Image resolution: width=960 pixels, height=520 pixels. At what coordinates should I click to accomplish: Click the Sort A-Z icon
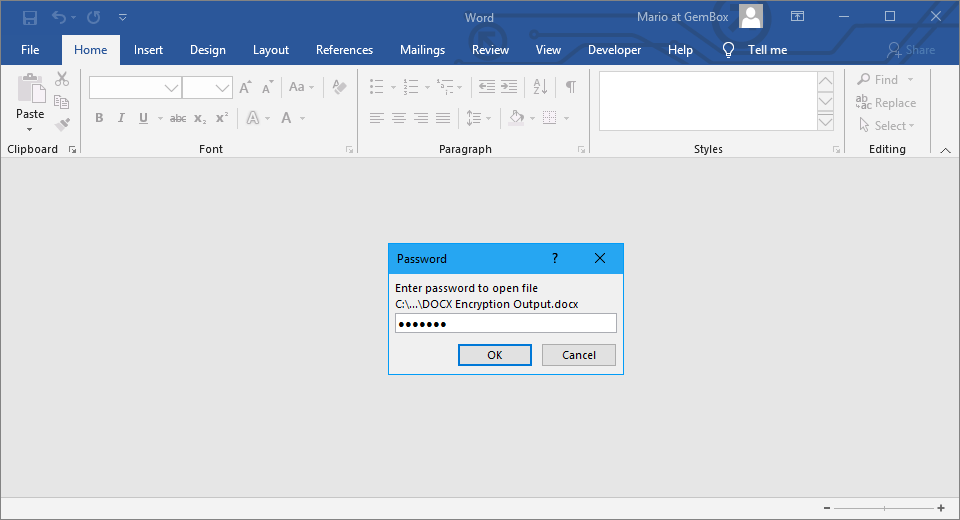tap(541, 87)
